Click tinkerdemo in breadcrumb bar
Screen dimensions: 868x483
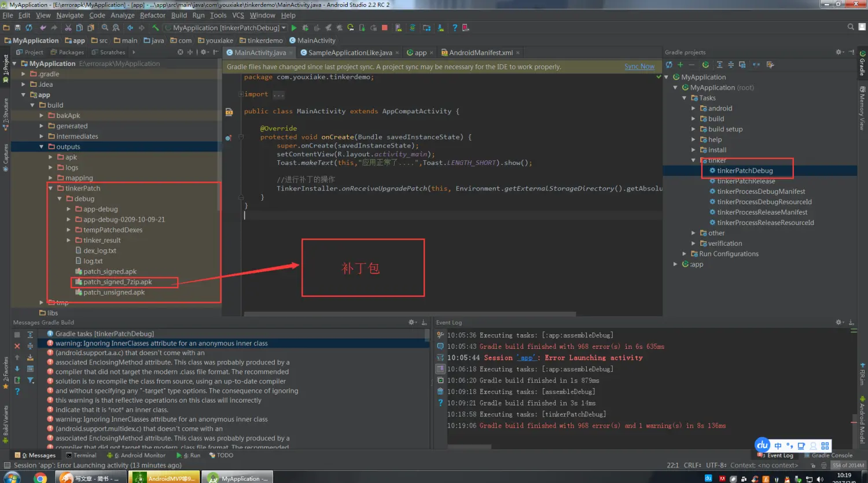tap(261, 40)
